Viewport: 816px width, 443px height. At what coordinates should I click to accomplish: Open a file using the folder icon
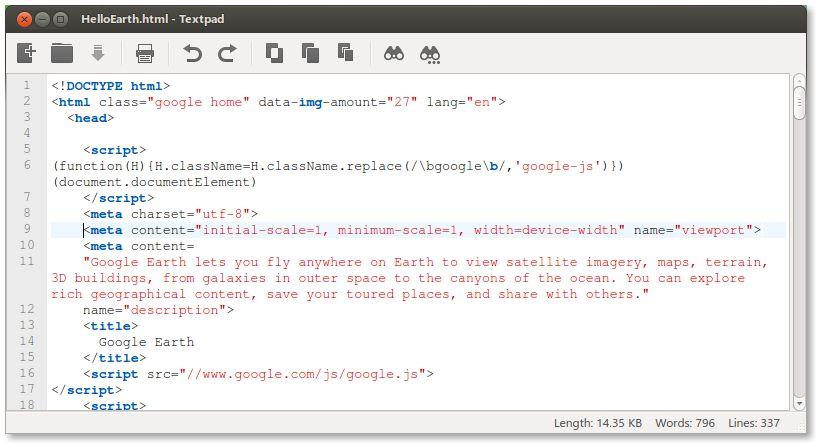point(62,53)
